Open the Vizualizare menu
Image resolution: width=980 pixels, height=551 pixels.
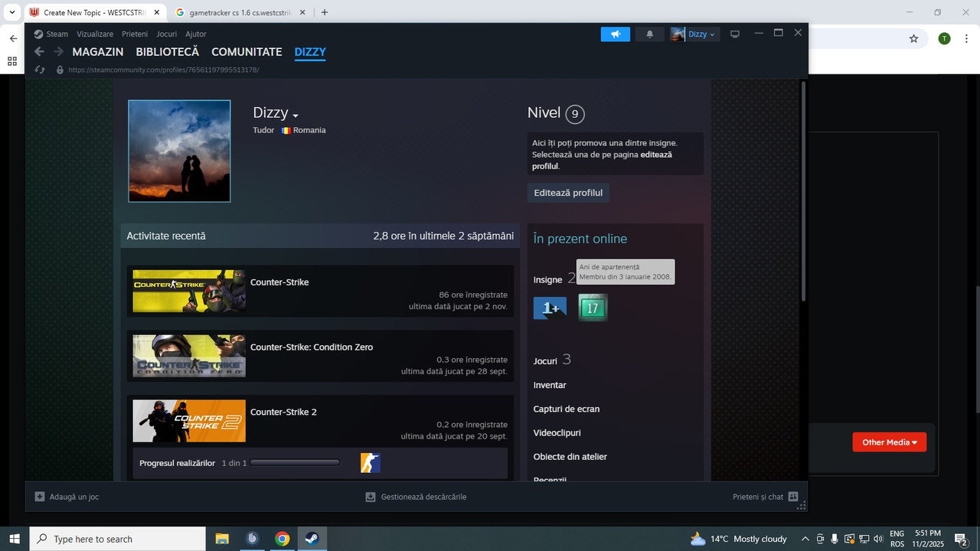(x=95, y=34)
